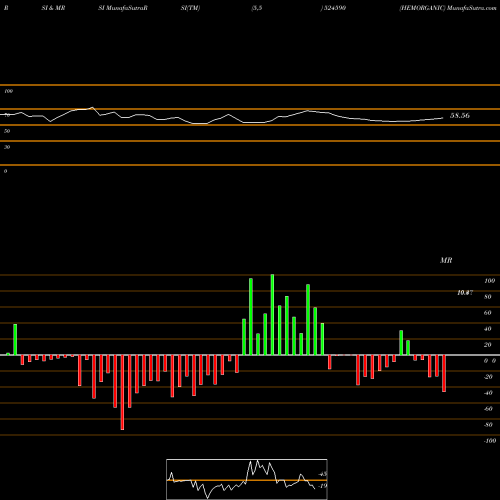The image size is (500, 500).
Task: Click the '(5,5' parameter text
Action: tap(257, 8)
